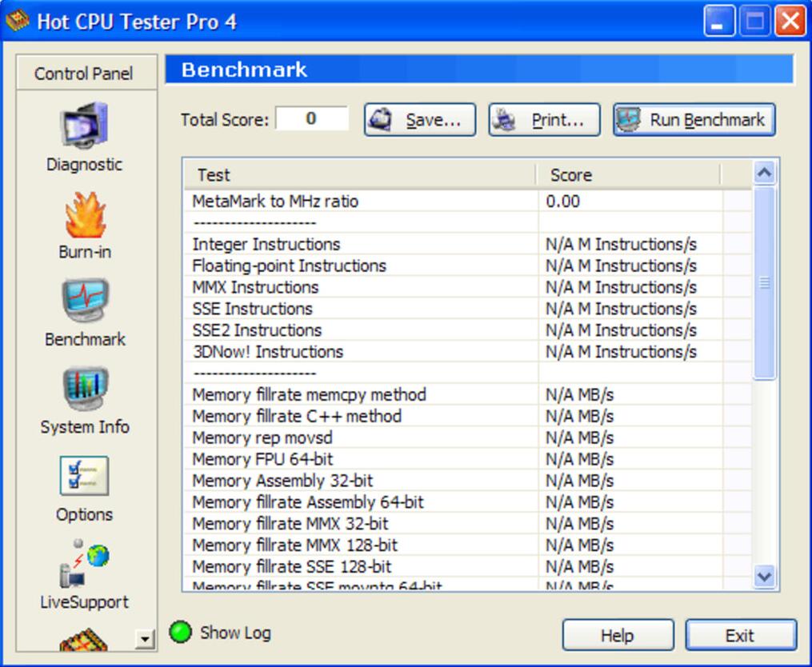Click the Control Panel header tab

coord(83,74)
